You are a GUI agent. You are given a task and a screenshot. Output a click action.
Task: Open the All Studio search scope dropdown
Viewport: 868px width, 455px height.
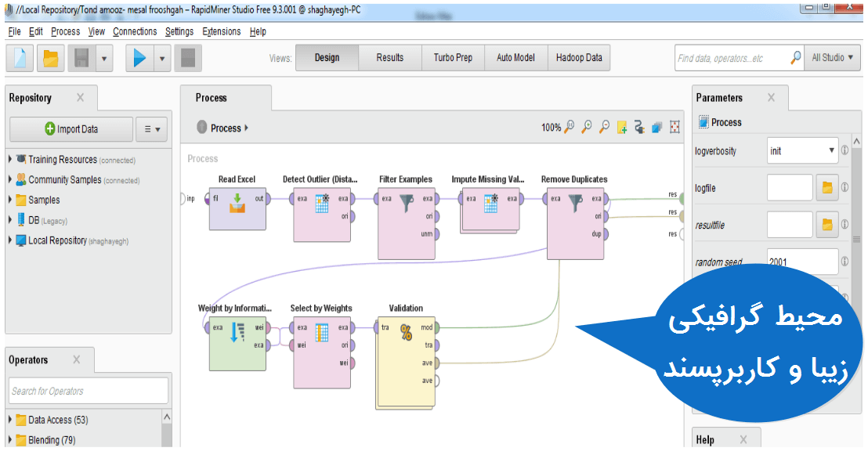(833, 58)
